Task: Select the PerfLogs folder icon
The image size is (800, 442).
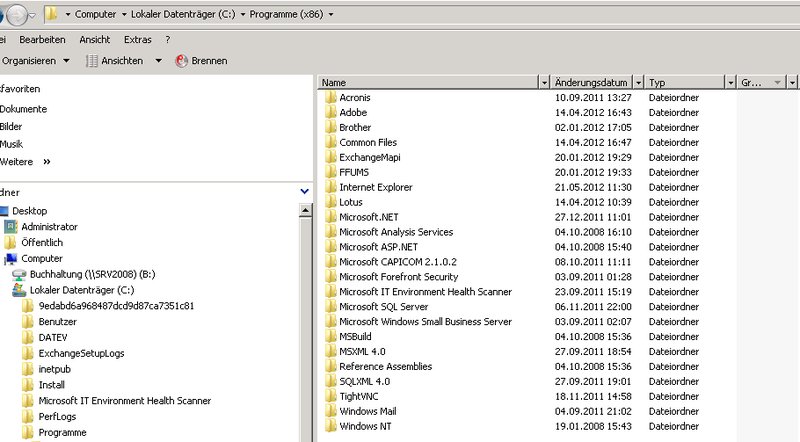Action: pos(28,416)
